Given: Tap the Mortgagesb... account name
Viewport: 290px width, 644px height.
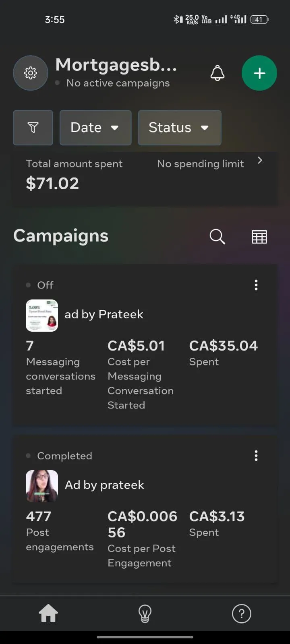Looking at the screenshot, I should coord(116,64).
